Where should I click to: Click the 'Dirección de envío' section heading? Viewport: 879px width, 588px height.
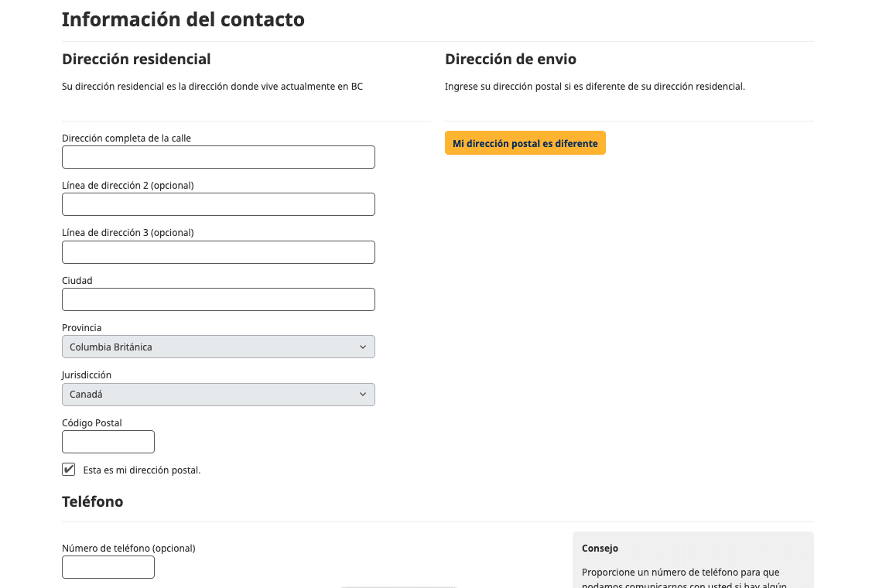click(x=511, y=60)
